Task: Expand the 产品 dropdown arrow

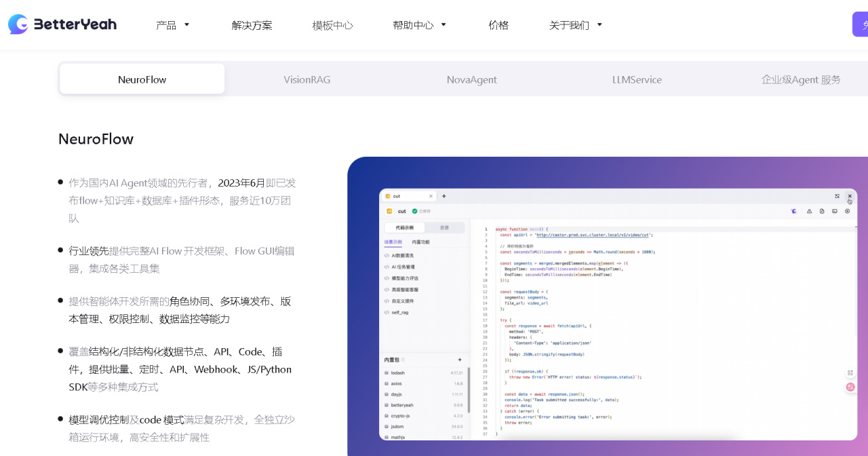Action: (x=186, y=25)
